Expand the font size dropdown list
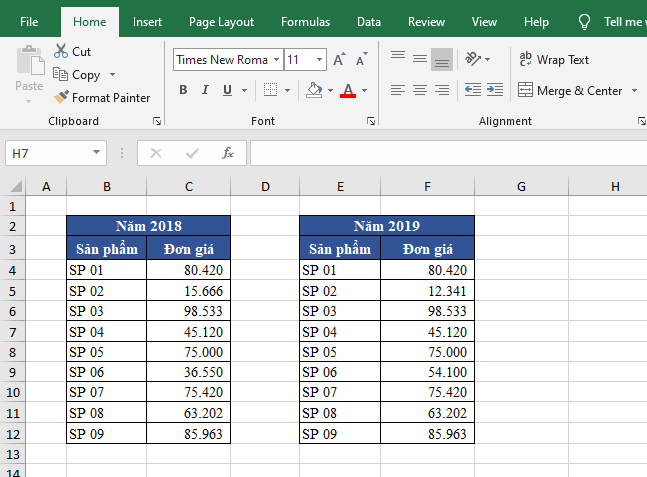Screen dimensions: 647x477 319,60
